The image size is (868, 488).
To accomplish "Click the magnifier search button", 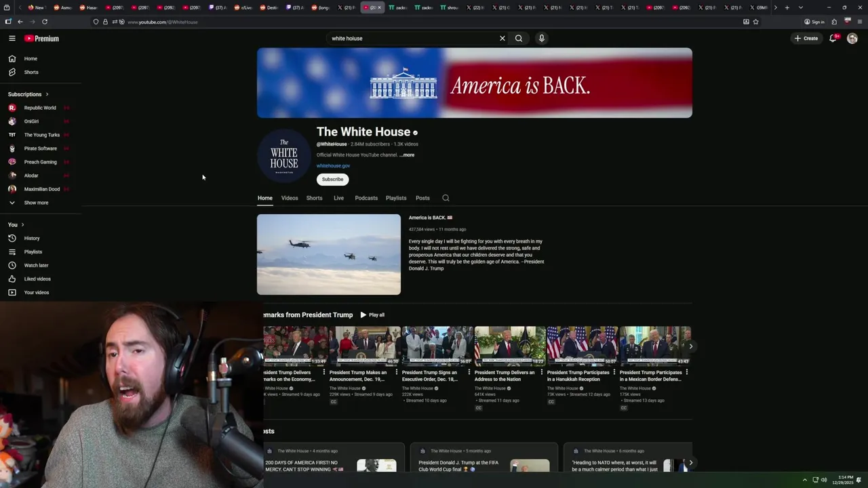I will [x=519, y=39].
